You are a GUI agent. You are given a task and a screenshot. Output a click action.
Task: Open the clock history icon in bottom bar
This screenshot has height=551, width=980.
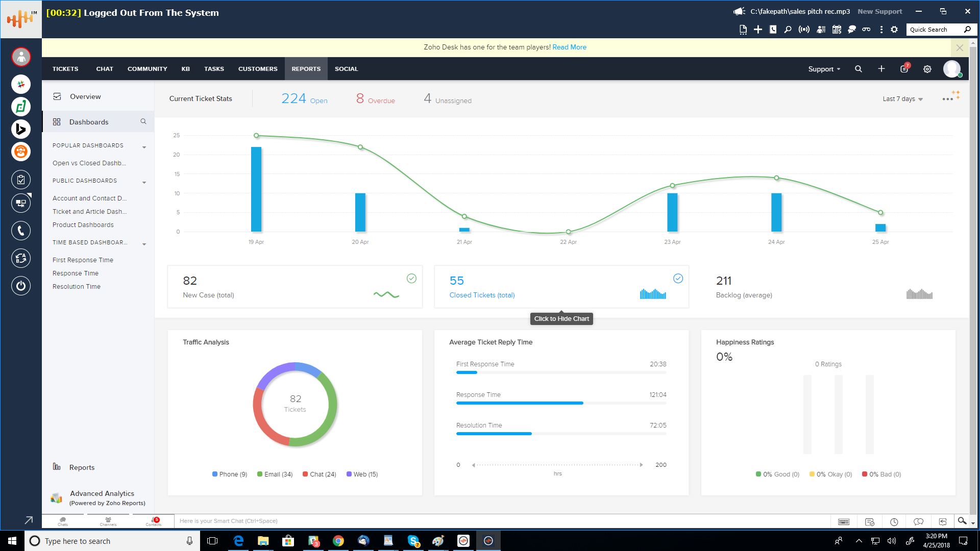coord(894,521)
